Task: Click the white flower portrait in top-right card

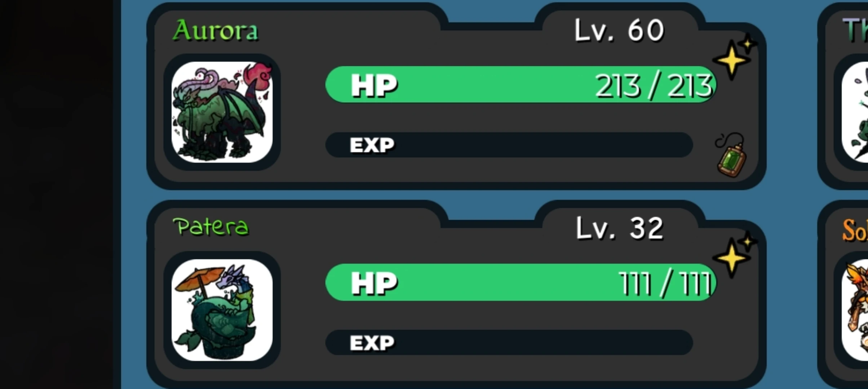Action: point(855,112)
